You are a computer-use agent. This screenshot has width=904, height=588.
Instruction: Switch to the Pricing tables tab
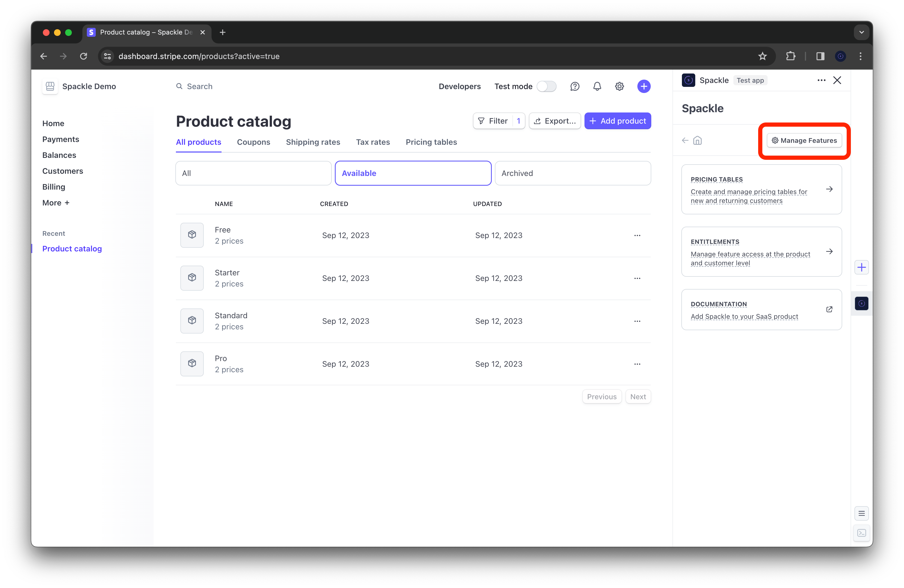(431, 142)
